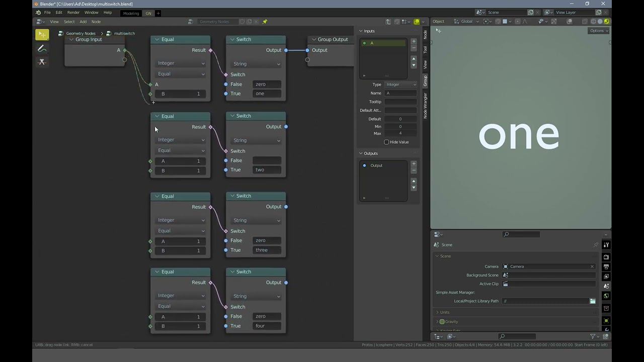Toggle the Gravity checkbox
Viewport: 644px width, 362px height.
(442, 322)
